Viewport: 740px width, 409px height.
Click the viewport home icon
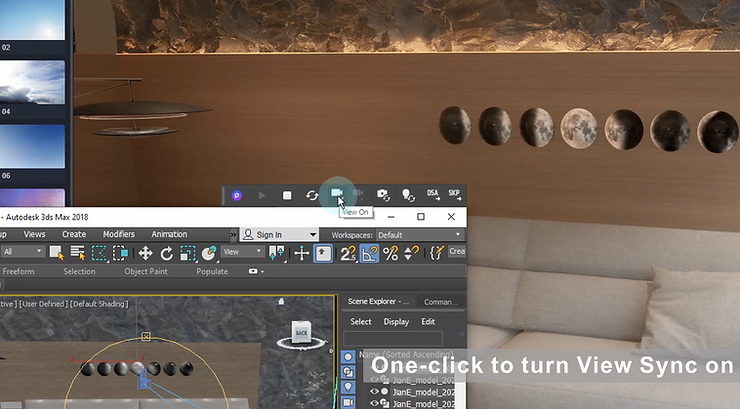coord(281,301)
